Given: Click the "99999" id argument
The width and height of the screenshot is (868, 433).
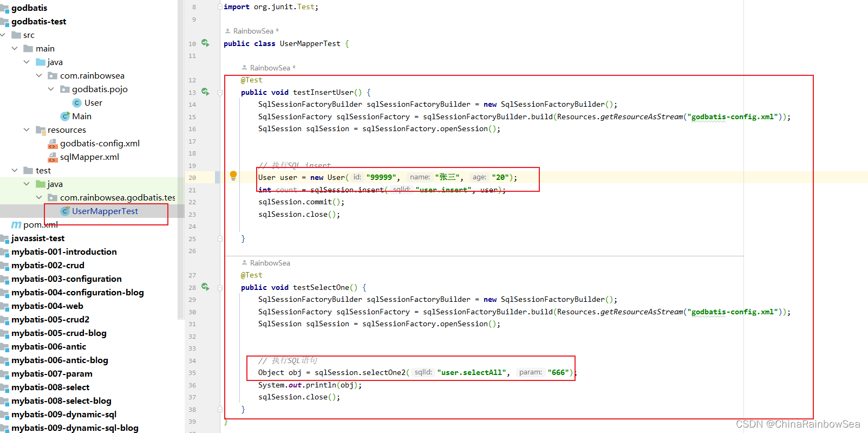Looking at the screenshot, I should point(381,177).
